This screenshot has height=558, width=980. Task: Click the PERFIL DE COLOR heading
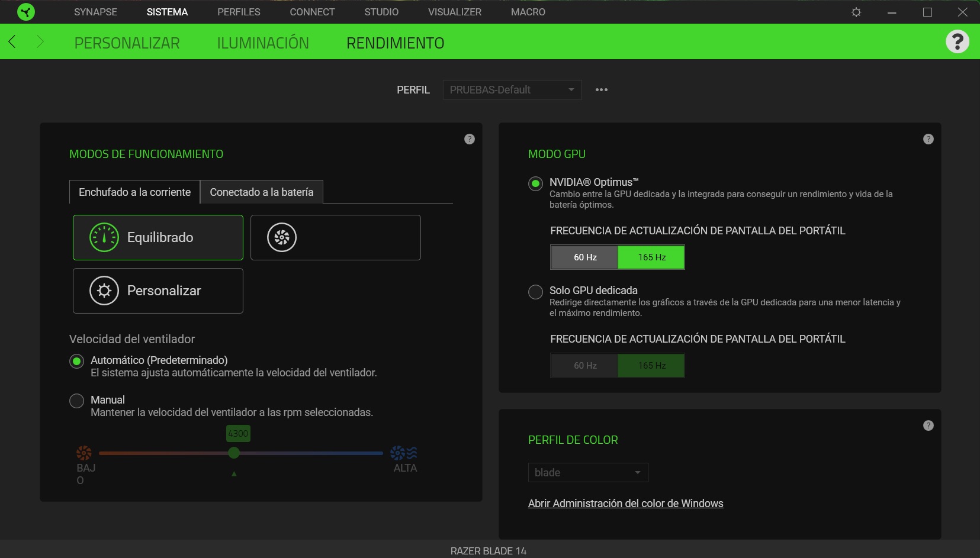[x=573, y=440]
